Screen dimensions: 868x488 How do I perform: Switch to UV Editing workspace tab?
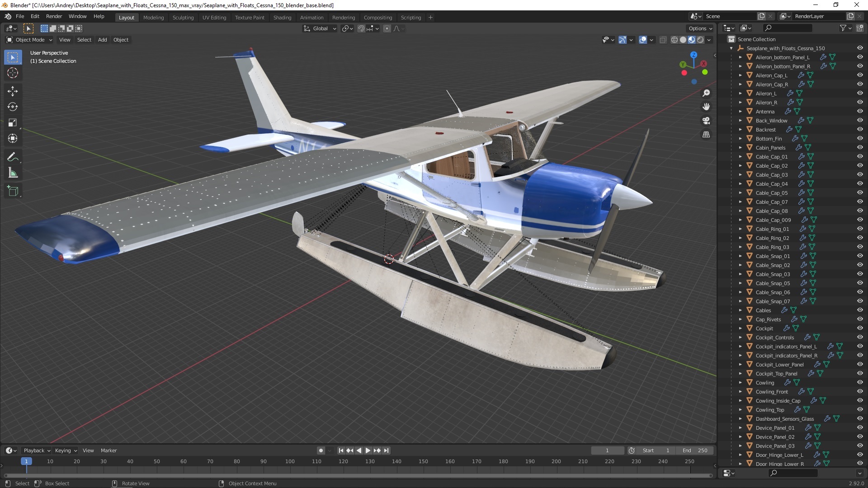point(214,18)
